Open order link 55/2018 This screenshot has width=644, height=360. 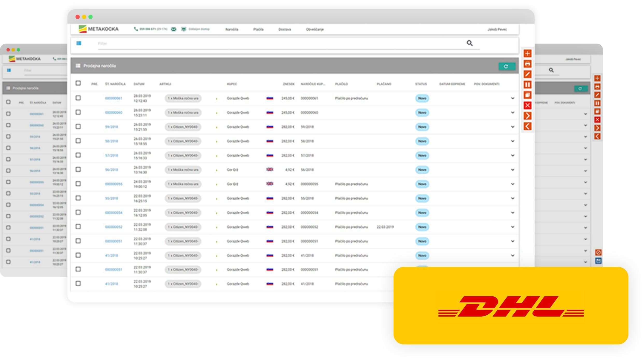[111, 198]
